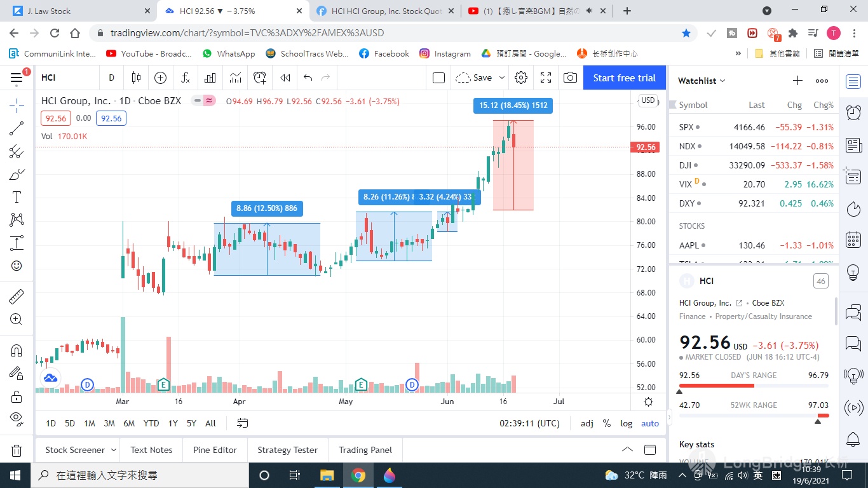Open the Watchlist name dropdown

(702, 81)
